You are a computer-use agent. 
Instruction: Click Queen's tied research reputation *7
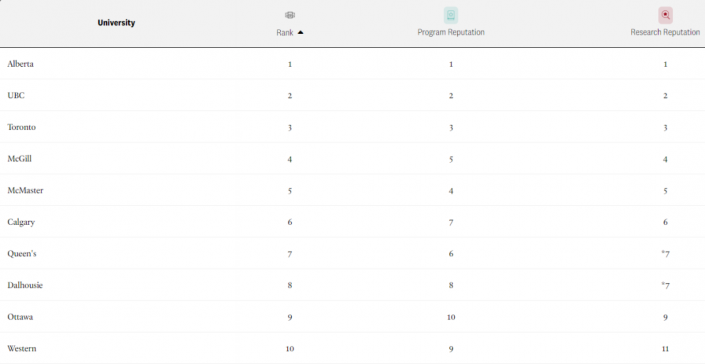click(x=665, y=254)
